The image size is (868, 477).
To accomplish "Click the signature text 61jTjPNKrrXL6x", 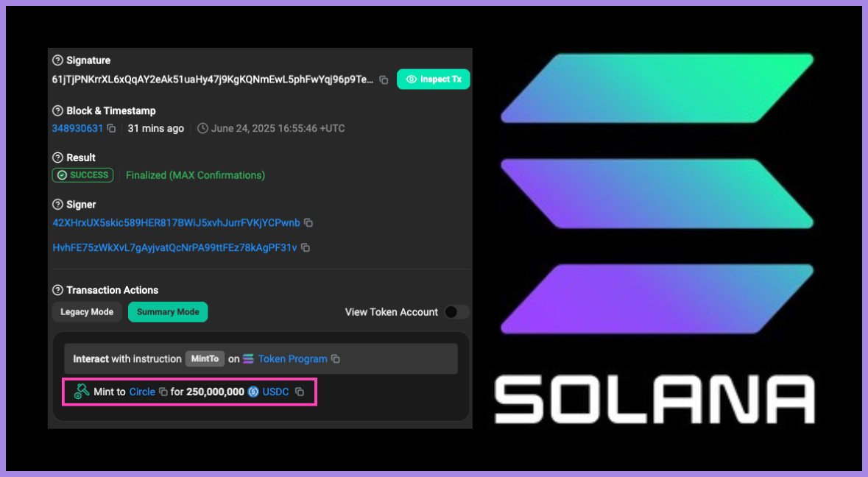I will pos(213,79).
